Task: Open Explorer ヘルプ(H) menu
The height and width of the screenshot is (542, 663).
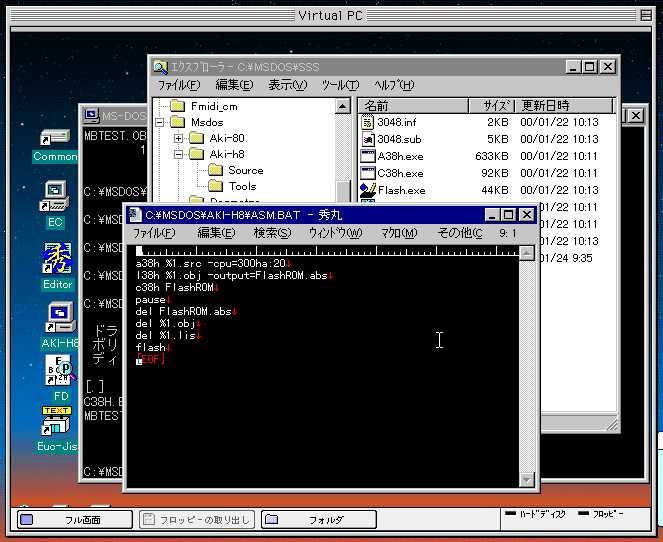Action: (394, 85)
